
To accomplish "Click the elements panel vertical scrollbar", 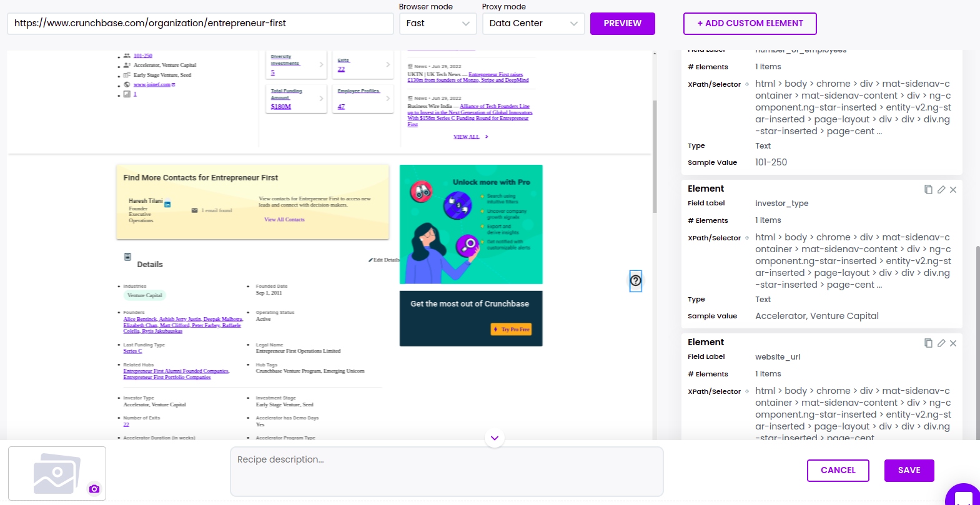I will (x=978, y=343).
